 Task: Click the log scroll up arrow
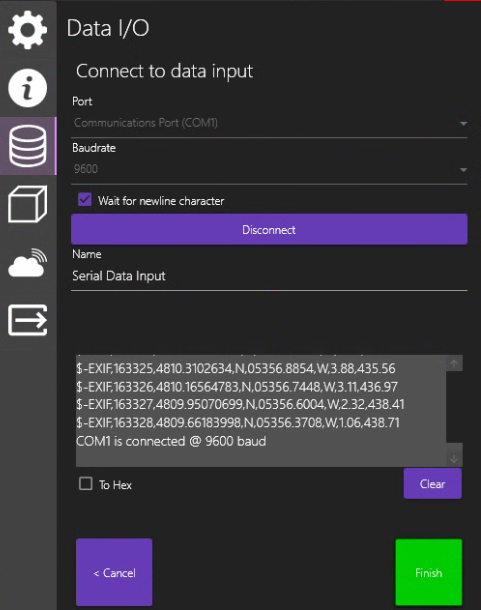pyautogui.click(x=454, y=363)
